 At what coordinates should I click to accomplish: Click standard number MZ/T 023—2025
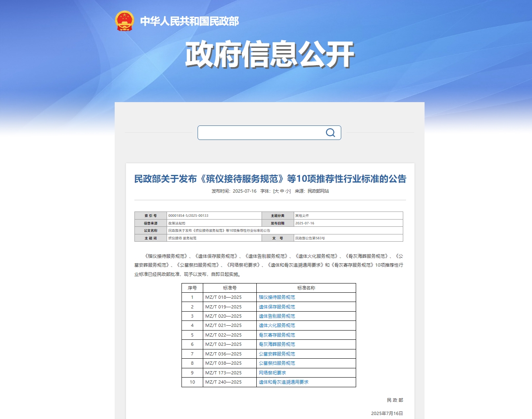(223, 344)
